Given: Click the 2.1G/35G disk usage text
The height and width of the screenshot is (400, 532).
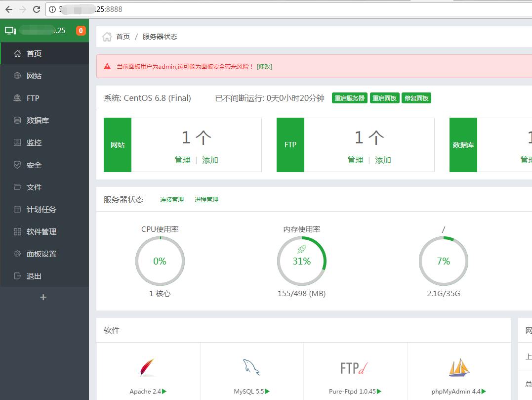Looking at the screenshot, I should point(444,294).
